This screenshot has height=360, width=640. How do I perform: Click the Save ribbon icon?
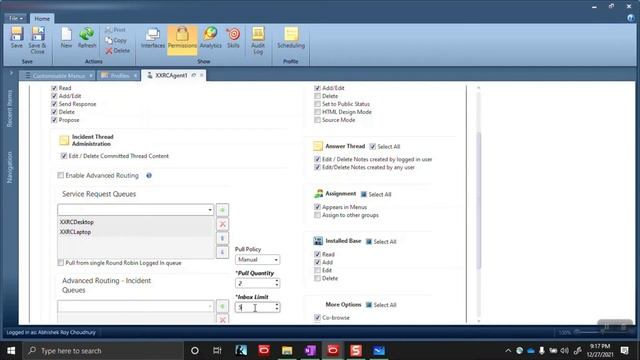[17, 38]
